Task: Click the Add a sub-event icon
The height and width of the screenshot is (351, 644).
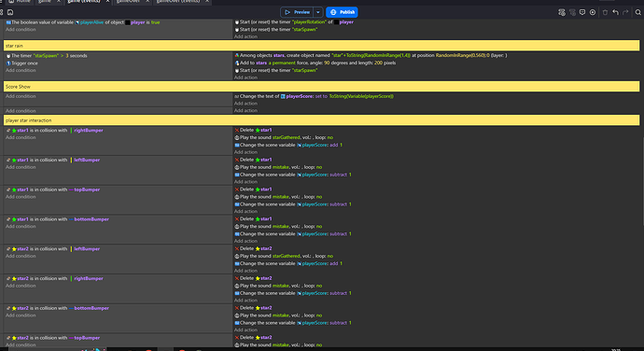Action: pos(572,12)
